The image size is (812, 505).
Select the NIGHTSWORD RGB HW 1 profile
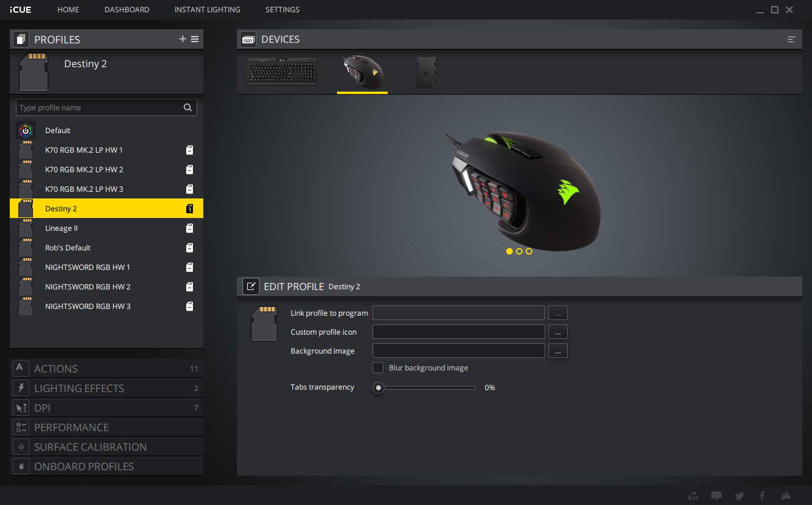pos(106,267)
